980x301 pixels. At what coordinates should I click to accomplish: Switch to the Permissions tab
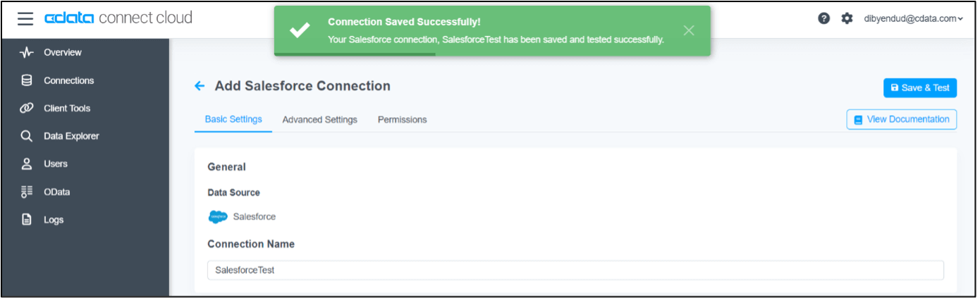coord(402,120)
